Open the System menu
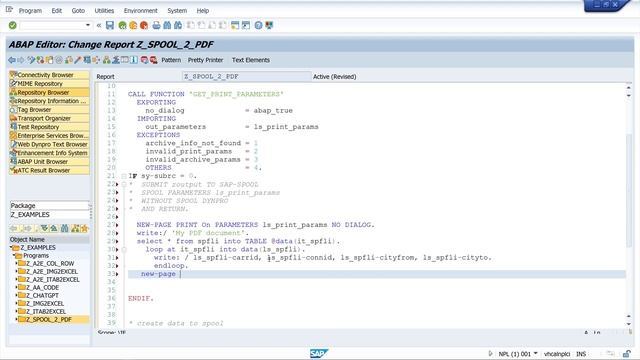Image resolution: width=640 pixels, height=360 pixels. click(x=177, y=11)
